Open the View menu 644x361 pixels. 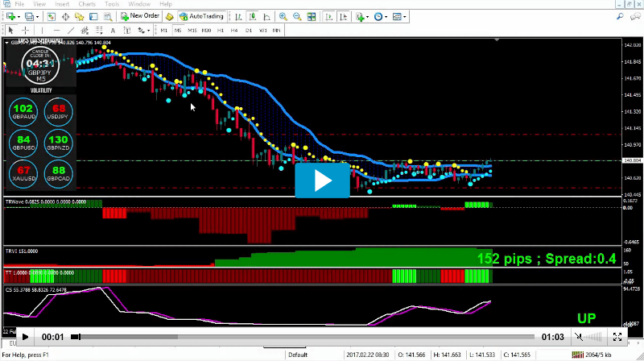[x=39, y=4]
